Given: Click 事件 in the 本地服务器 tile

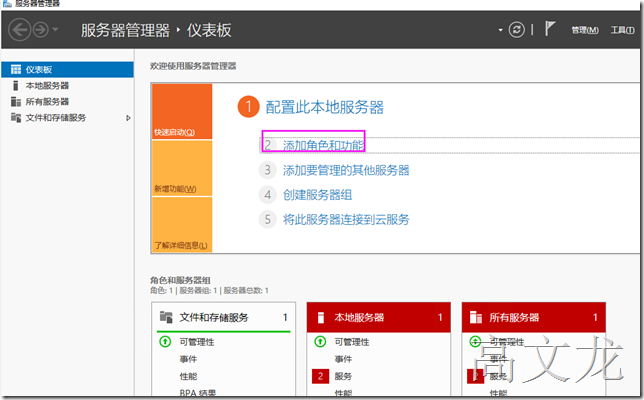Looking at the screenshot, I should (343, 359).
